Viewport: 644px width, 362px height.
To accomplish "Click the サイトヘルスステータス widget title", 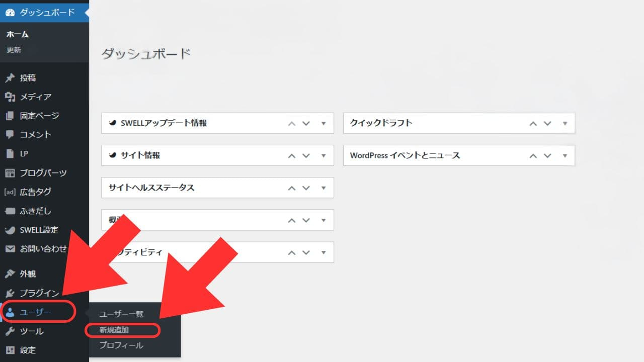I will (x=151, y=188).
